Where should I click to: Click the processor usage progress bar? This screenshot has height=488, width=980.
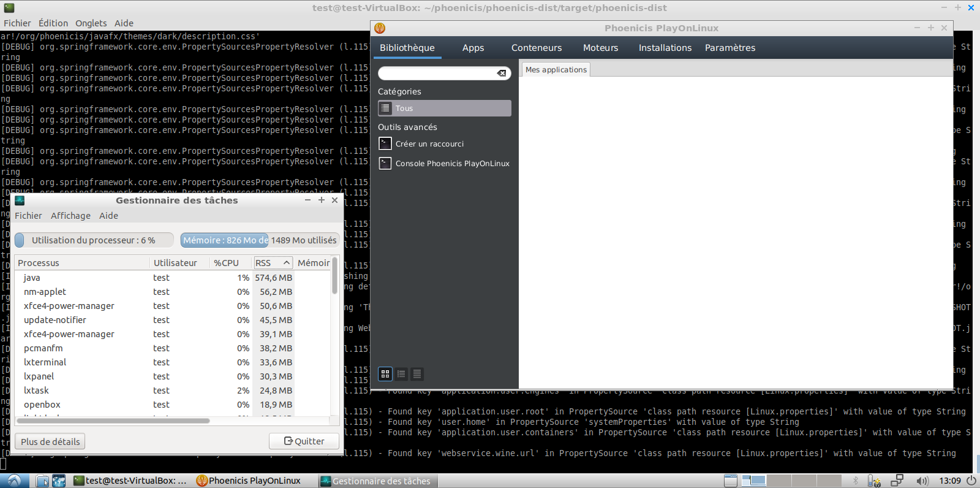pyautogui.click(x=94, y=240)
